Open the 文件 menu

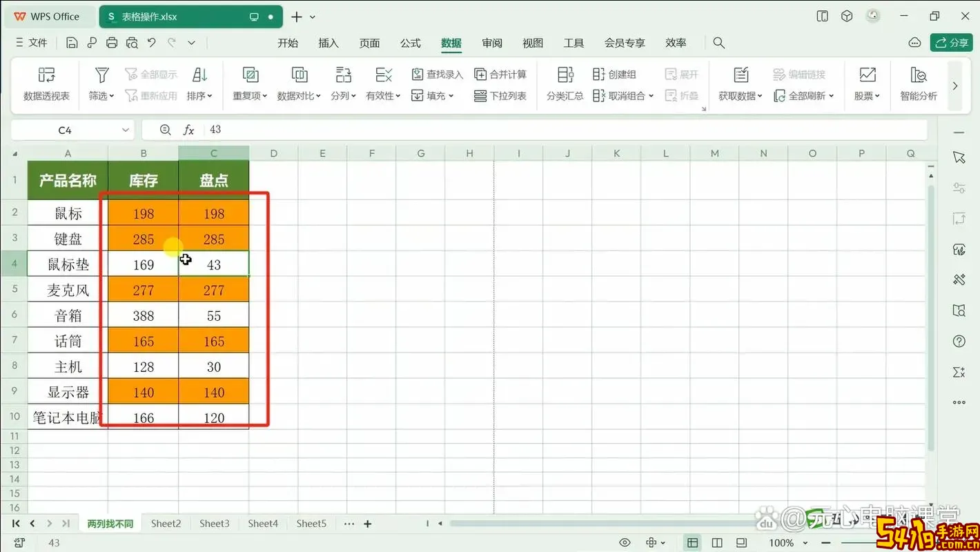pyautogui.click(x=31, y=43)
